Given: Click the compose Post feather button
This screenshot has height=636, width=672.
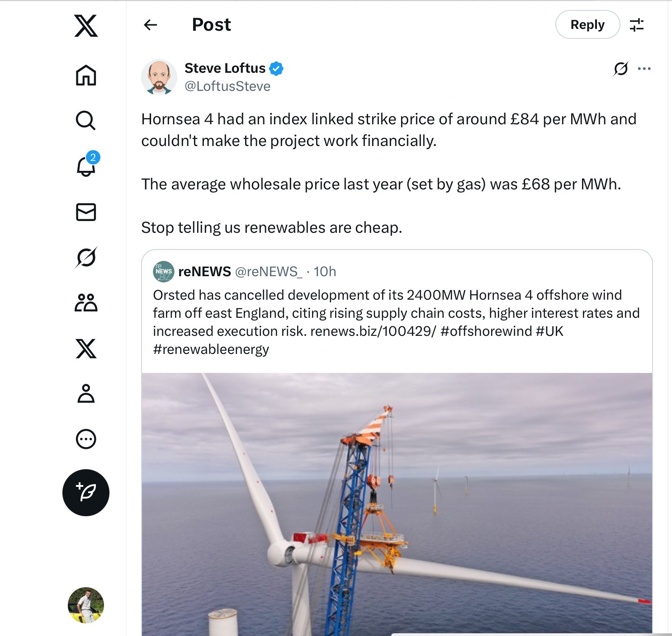Looking at the screenshot, I should click(86, 493).
